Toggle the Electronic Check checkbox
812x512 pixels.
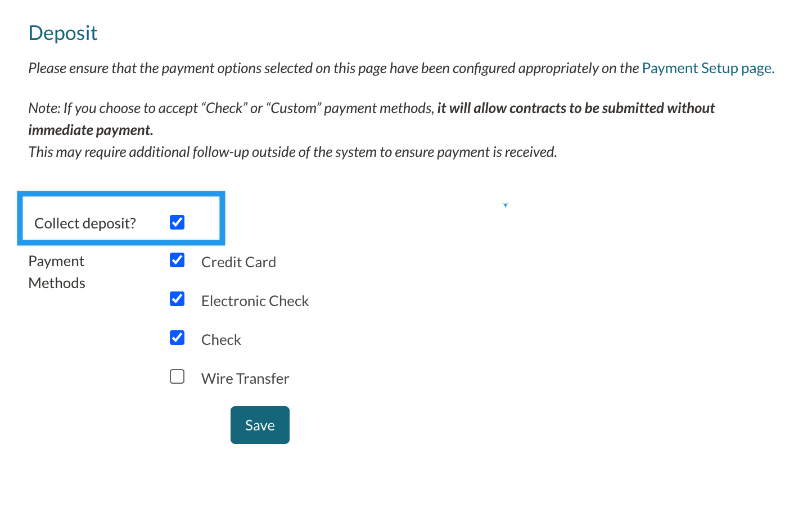[177, 299]
